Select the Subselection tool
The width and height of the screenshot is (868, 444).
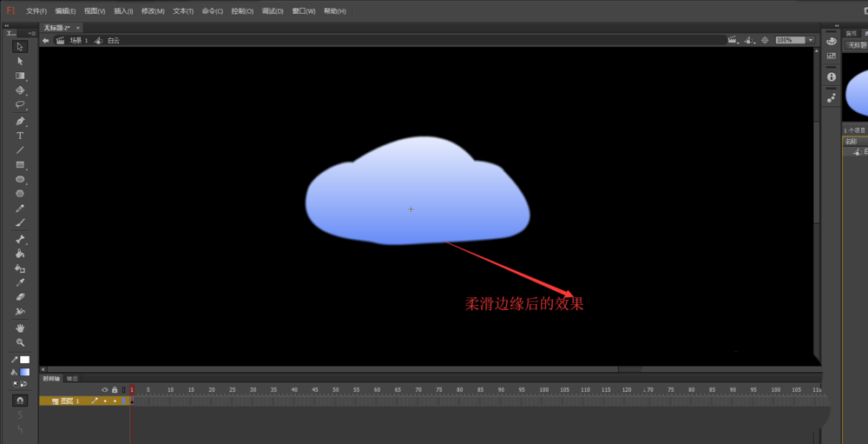coord(20,61)
